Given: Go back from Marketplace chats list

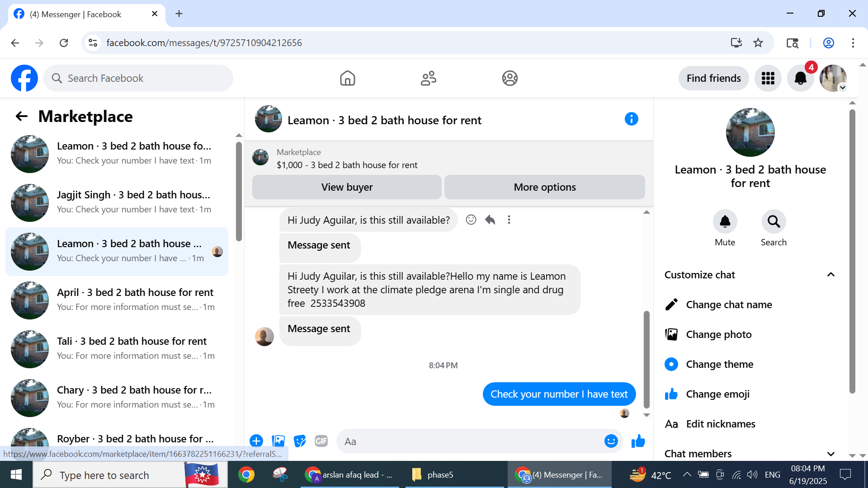Looking at the screenshot, I should pos(22,117).
